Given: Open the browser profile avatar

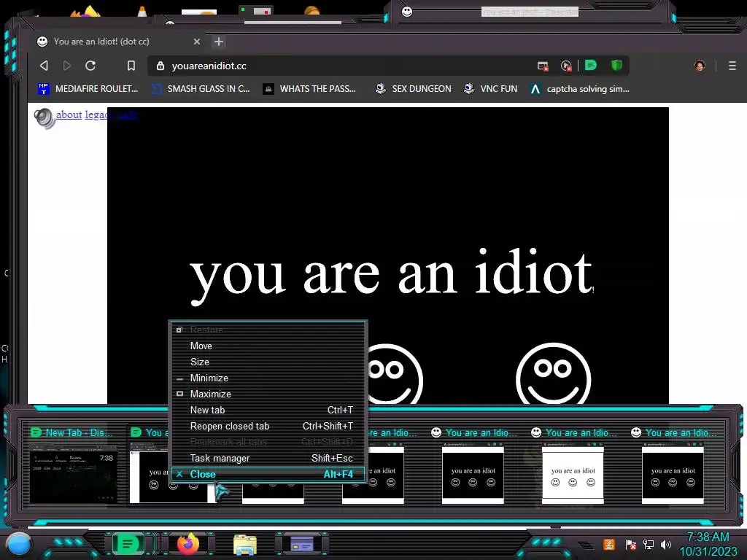Looking at the screenshot, I should pyautogui.click(x=700, y=66).
